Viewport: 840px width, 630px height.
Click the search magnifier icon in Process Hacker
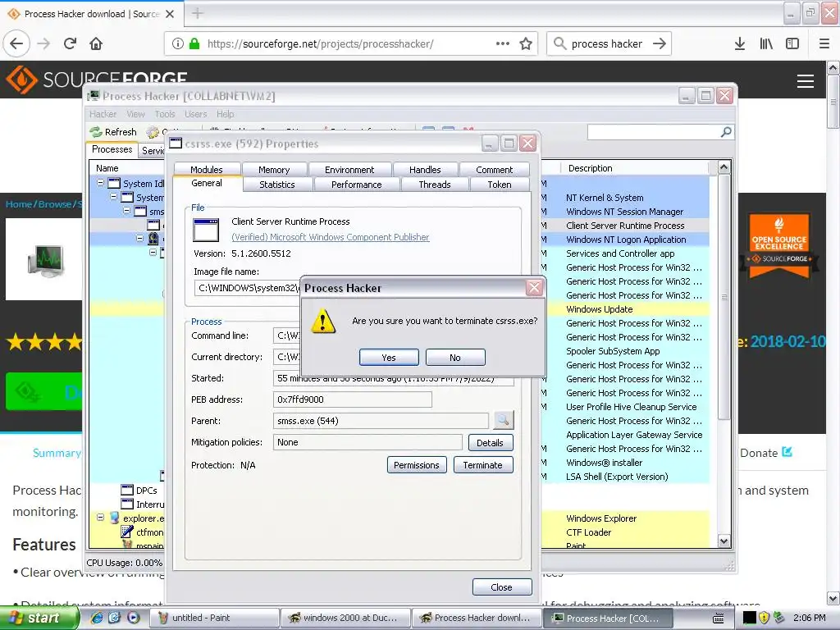click(x=726, y=132)
